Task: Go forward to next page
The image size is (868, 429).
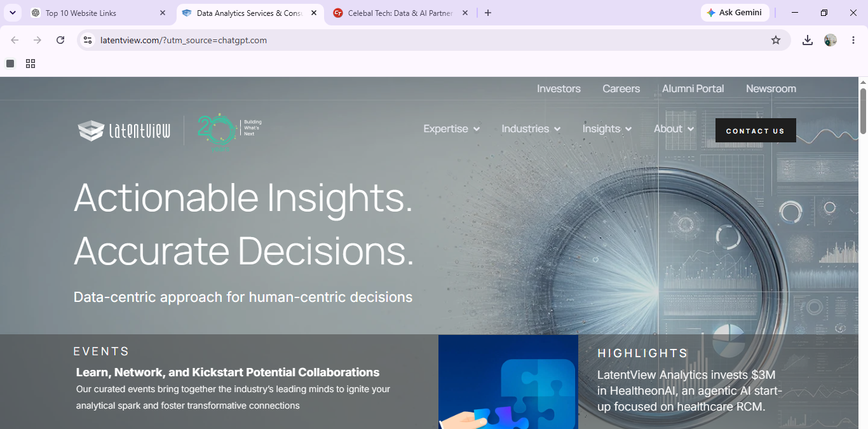Action: point(37,40)
